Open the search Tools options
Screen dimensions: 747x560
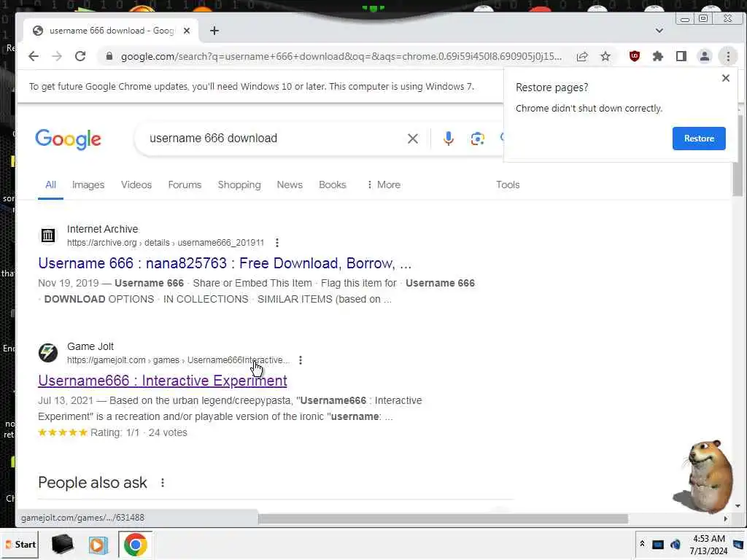point(508,184)
